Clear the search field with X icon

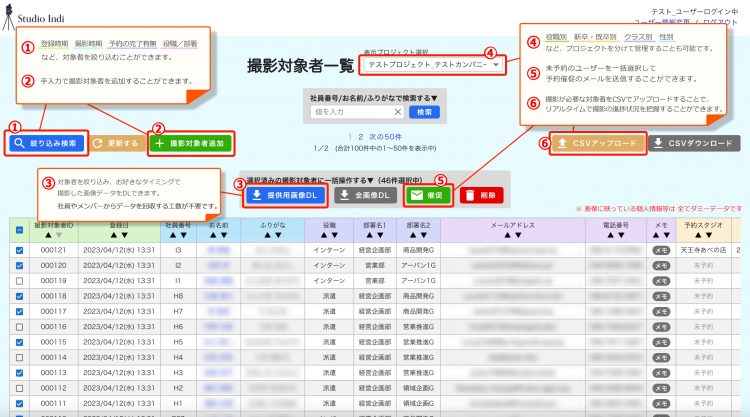pos(398,112)
